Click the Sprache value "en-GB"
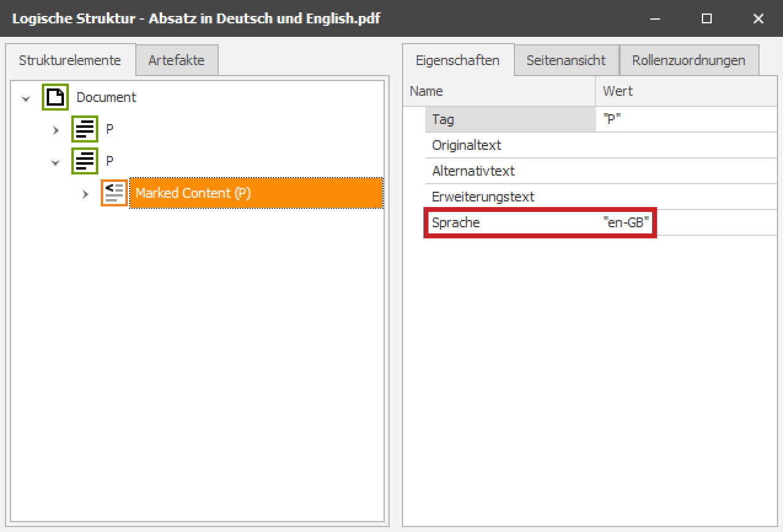783x532 pixels. pyautogui.click(x=627, y=222)
